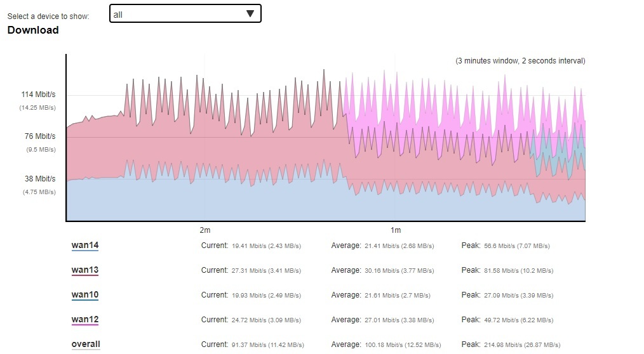Click the 1m marker on time axis
Image resolution: width=644 pixels, height=354 pixels.
point(395,230)
